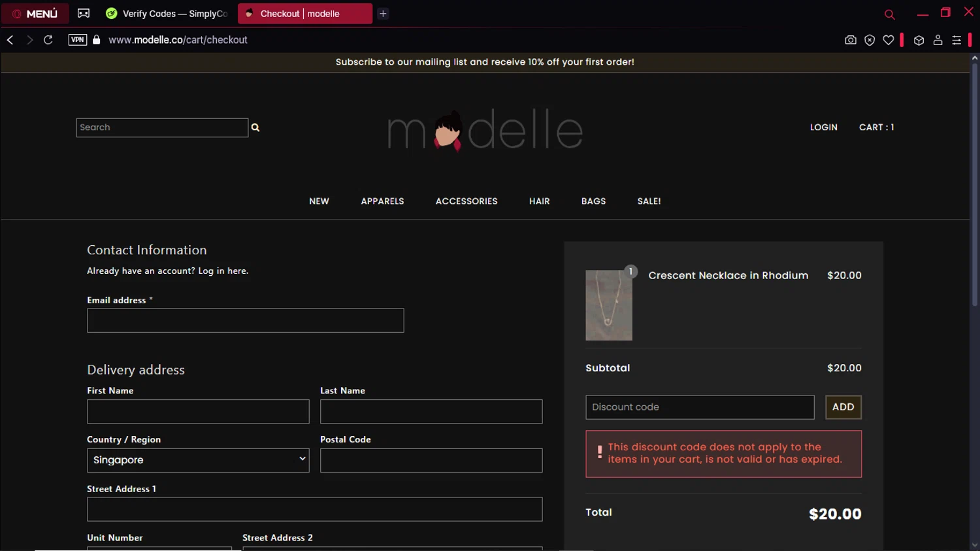Viewport: 980px width, 551px height.
Task: Open the SALE! menu item
Action: (649, 201)
